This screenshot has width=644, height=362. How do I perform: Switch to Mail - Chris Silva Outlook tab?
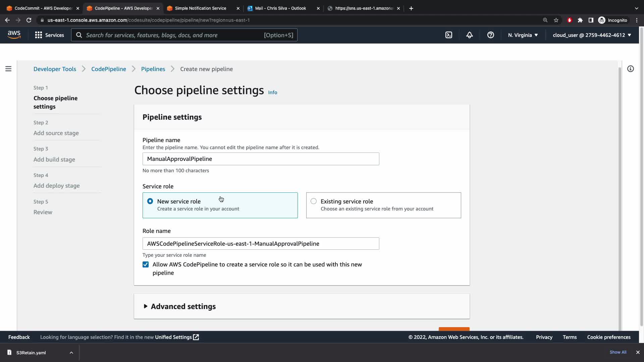(280, 8)
